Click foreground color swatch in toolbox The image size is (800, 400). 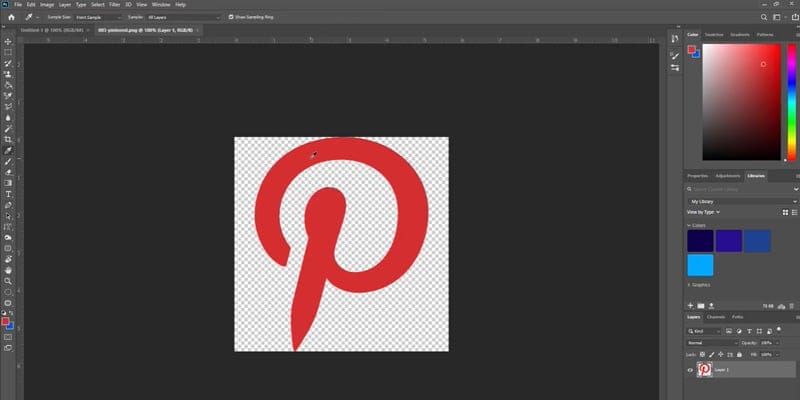pos(6,321)
